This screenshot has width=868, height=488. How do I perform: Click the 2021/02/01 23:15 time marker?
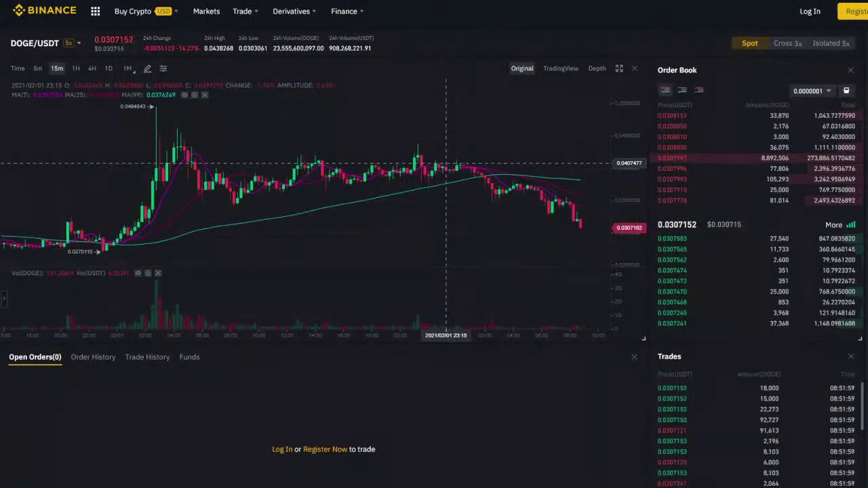click(x=446, y=335)
